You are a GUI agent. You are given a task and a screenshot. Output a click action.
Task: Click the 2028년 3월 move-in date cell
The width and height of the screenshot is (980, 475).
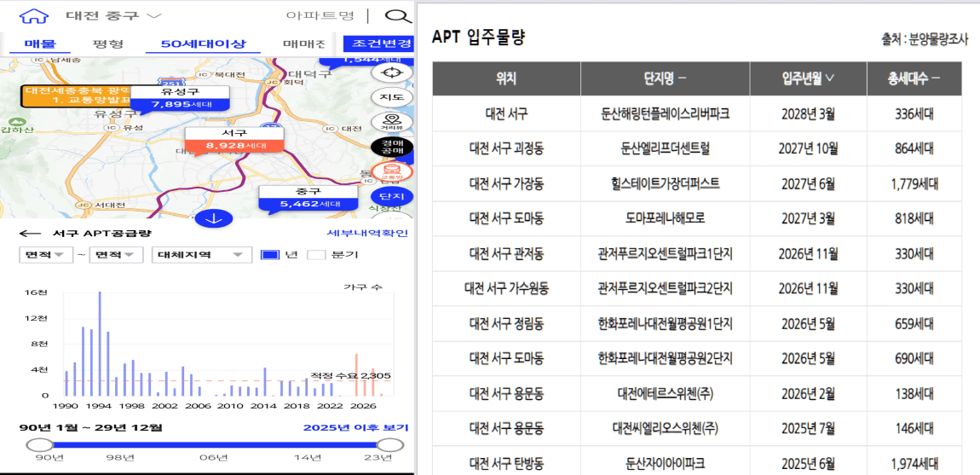(x=808, y=114)
